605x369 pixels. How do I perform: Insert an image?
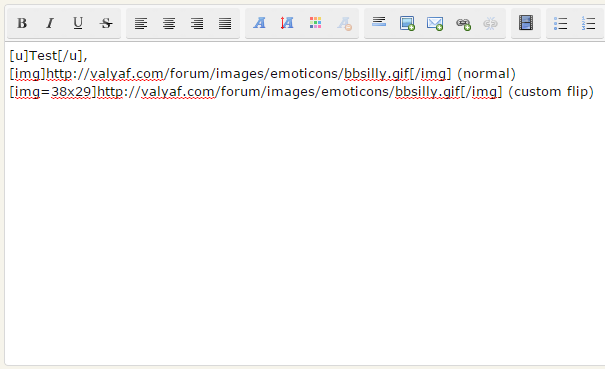click(x=407, y=23)
